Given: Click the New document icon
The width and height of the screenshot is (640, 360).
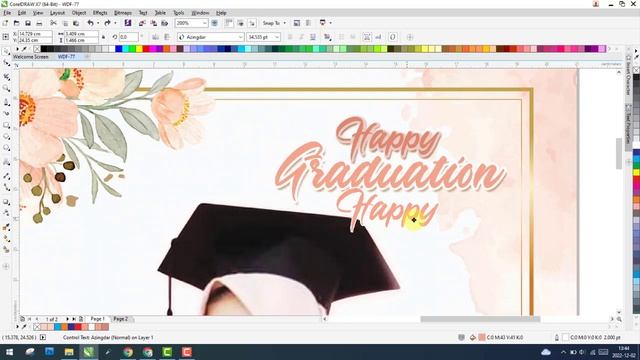Looking at the screenshot, I should [x=5, y=23].
